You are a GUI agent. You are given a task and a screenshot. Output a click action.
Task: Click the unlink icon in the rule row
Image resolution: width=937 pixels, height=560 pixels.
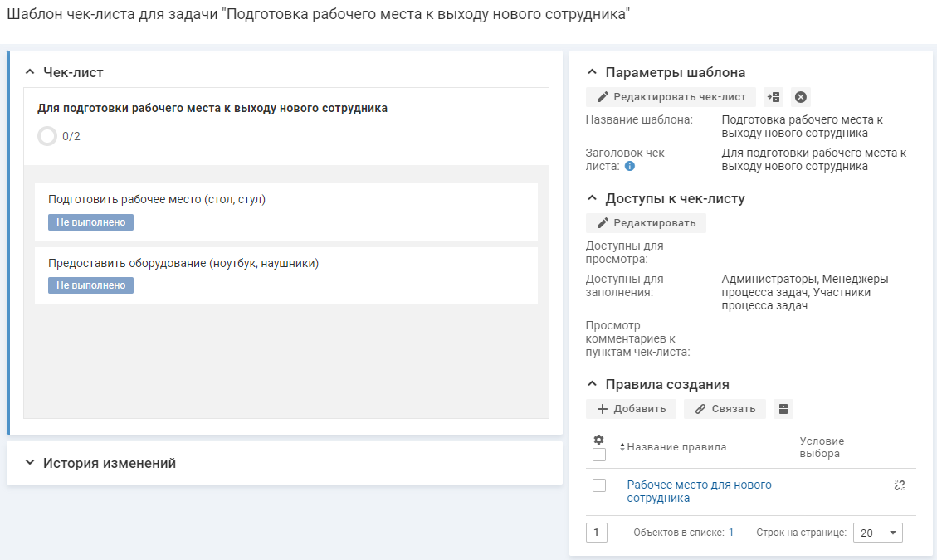pos(899,485)
